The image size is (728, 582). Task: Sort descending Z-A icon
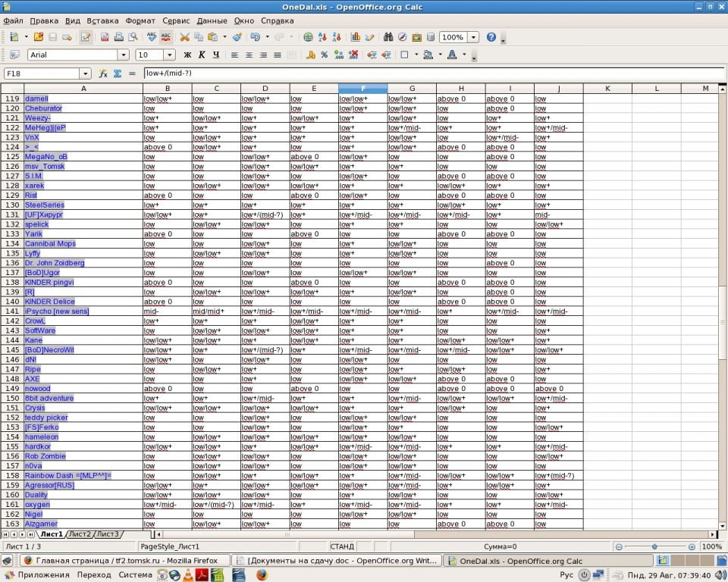tap(337, 37)
